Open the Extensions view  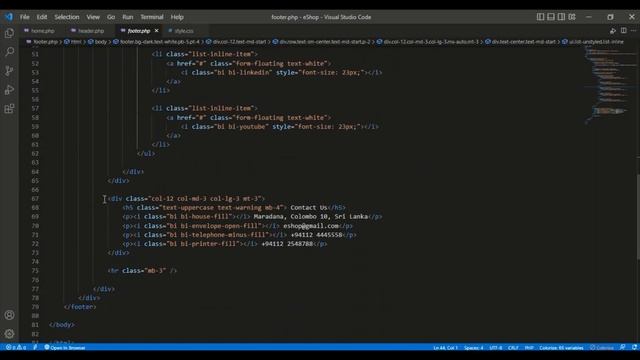click(x=9, y=109)
